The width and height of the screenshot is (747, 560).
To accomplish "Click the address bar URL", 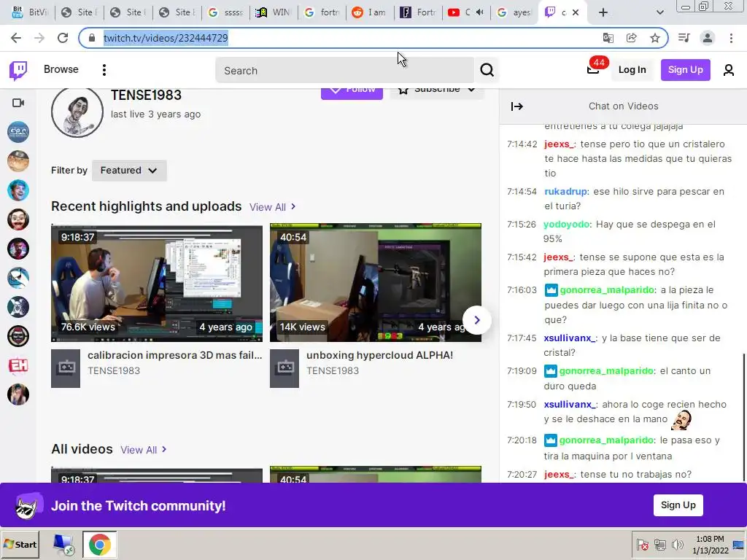I will coord(166,38).
